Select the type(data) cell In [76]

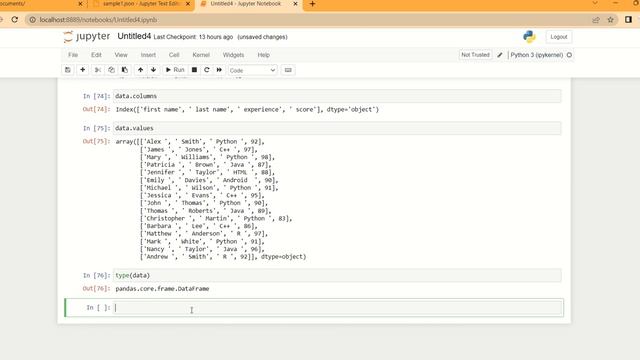(337, 276)
